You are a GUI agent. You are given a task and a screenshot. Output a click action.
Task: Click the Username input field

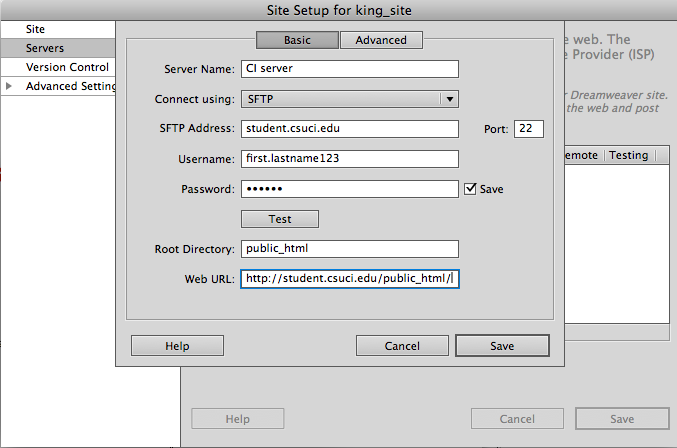coord(349,159)
